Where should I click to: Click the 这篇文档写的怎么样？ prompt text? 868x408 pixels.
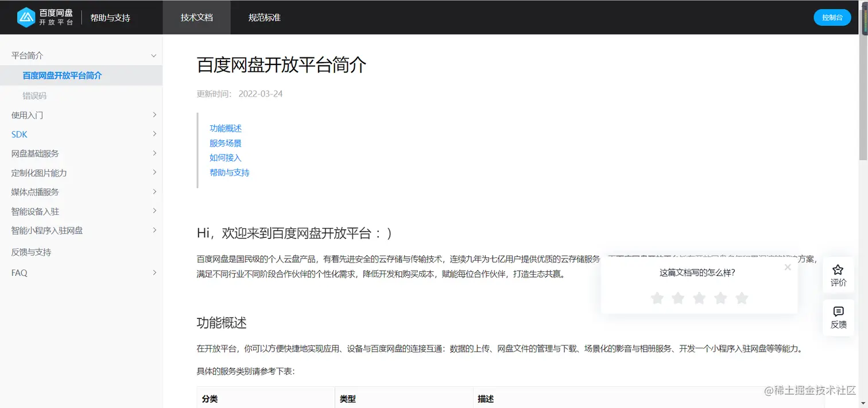(697, 272)
